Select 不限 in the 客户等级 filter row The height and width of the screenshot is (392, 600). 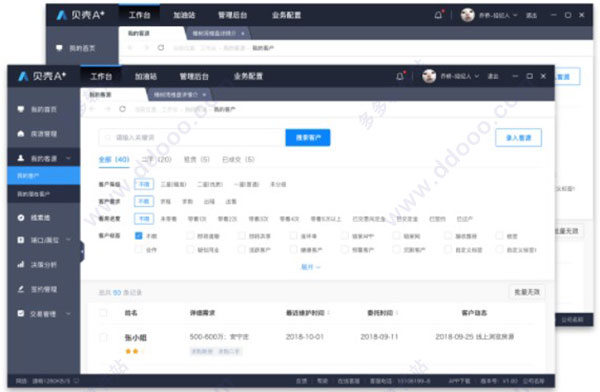pos(144,184)
